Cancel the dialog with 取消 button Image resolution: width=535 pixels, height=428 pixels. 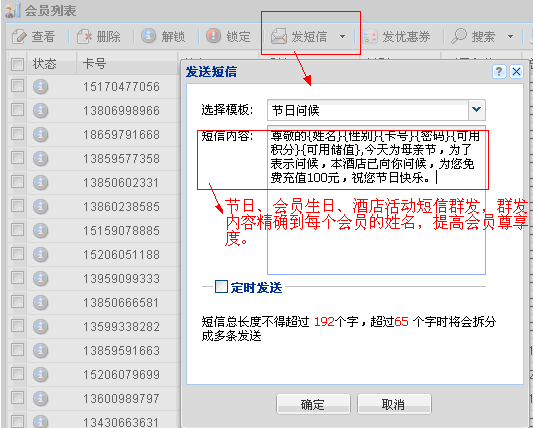[394, 404]
